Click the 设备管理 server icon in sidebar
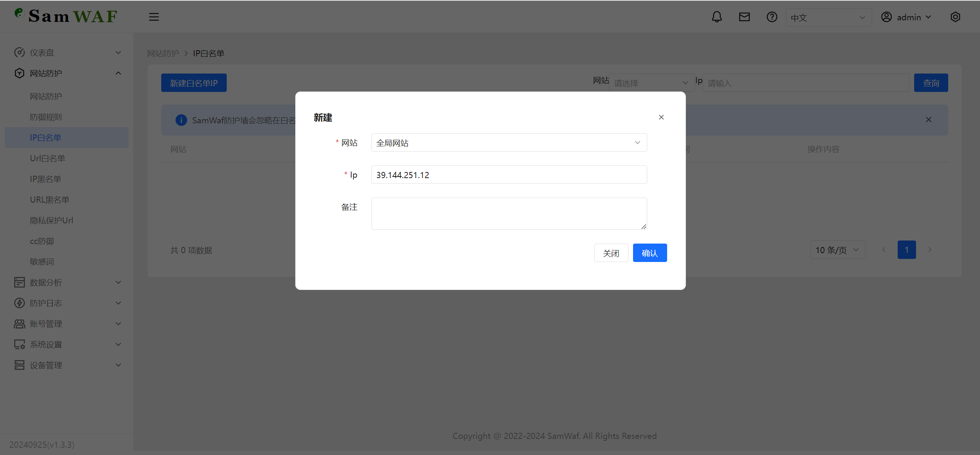The width and height of the screenshot is (980, 455). (x=19, y=365)
